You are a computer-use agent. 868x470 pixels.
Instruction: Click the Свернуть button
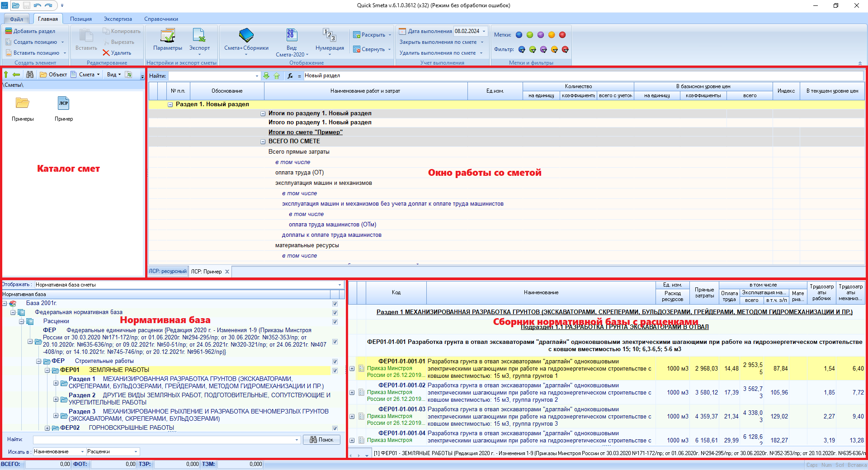tap(372, 49)
